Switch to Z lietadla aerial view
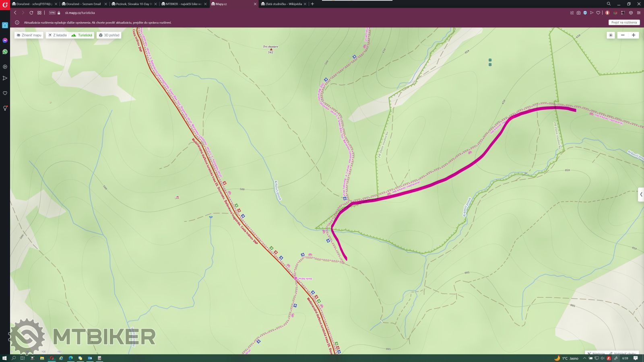 (57, 35)
